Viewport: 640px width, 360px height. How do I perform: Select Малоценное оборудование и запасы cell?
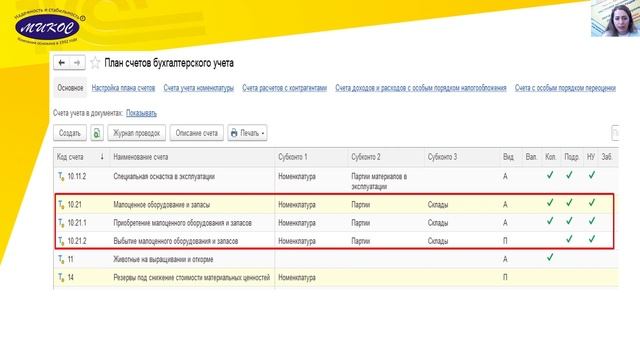click(x=162, y=205)
